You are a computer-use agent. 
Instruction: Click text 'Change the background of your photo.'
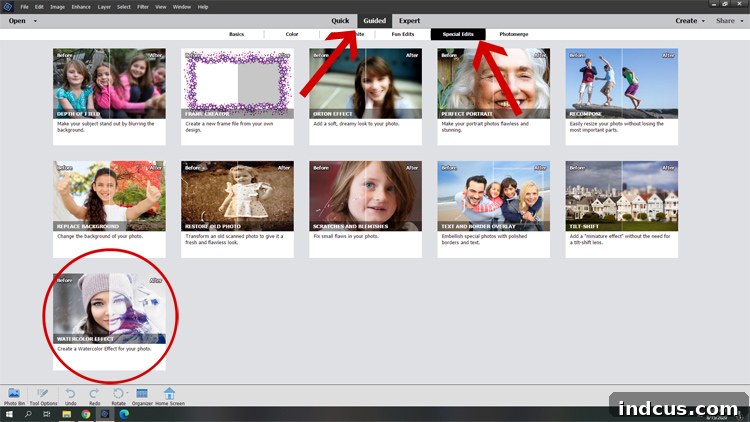[x=100, y=236]
